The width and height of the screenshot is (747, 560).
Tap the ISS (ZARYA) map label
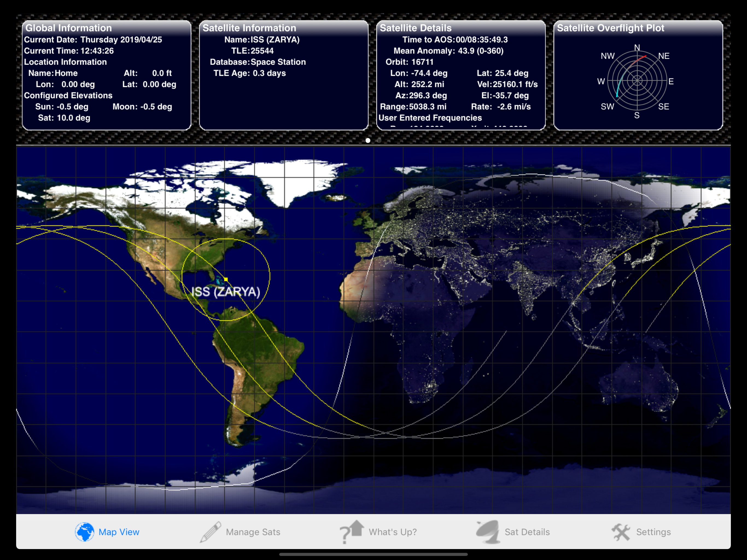click(226, 292)
